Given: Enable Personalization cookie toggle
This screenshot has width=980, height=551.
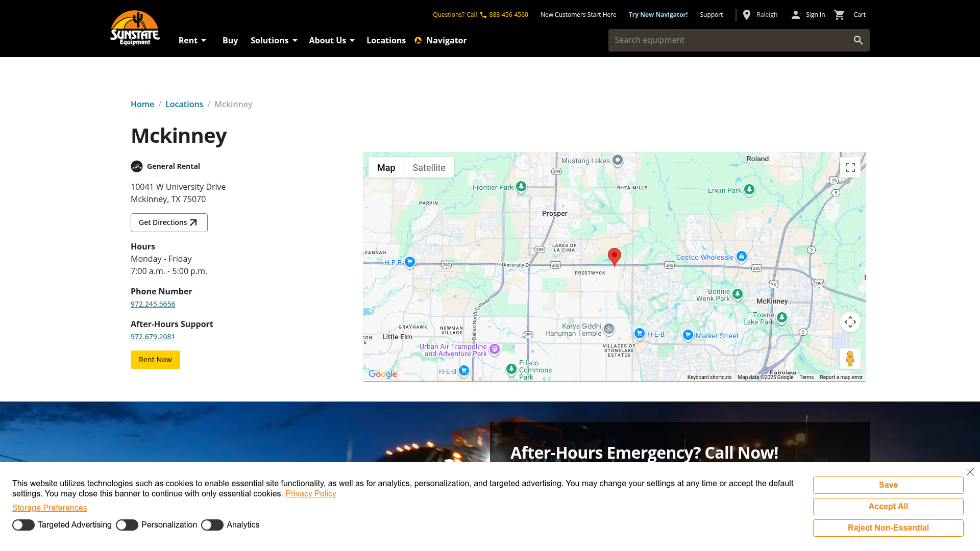Looking at the screenshot, I should pyautogui.click(x=127, y=525).
